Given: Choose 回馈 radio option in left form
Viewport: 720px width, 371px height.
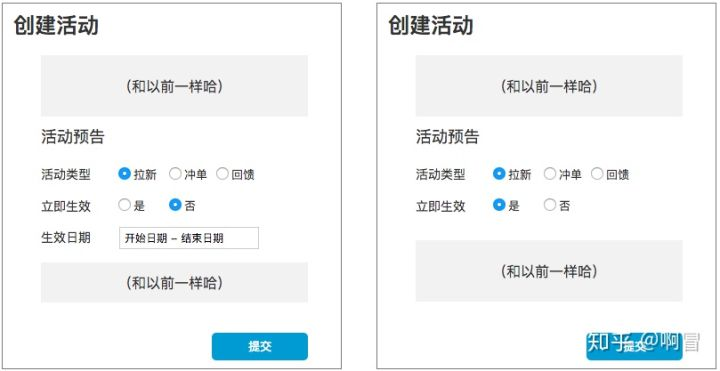Looking at the screenshot, I should pos(223,174).
